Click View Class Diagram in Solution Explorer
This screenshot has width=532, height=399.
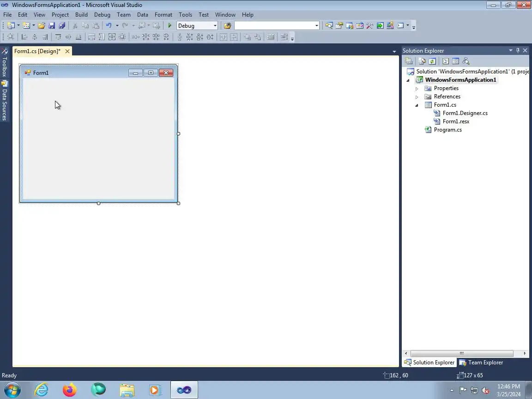pos(466,61)
